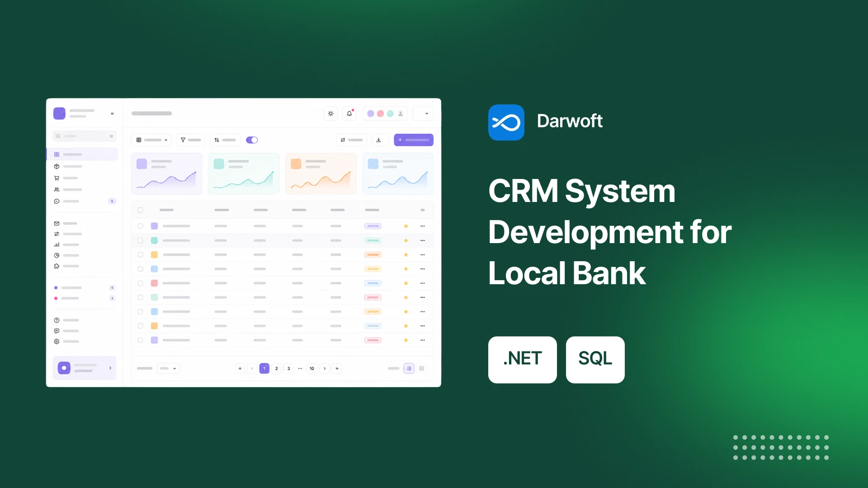868x488 pixels.
Task: Open the shopping cart sidebar item
Action: 57,178
